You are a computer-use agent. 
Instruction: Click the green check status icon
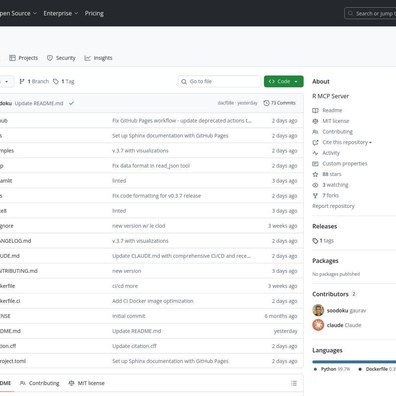(71, 103)
